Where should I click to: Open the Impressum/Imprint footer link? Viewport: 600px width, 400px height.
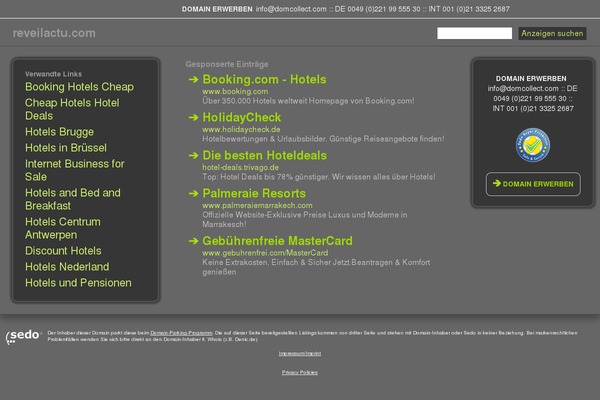point(300,353)
